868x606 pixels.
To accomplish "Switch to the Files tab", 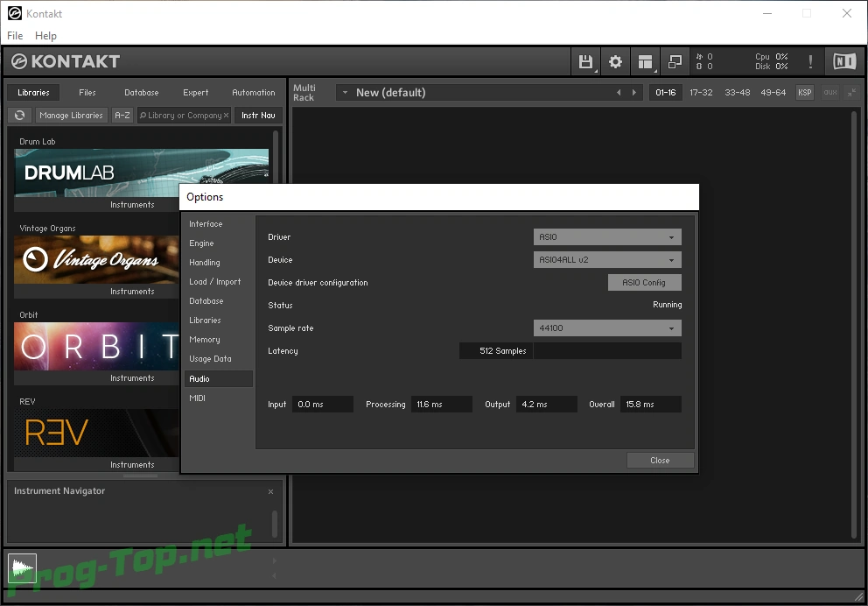I will pyautogui.click(x=87, y=93).
